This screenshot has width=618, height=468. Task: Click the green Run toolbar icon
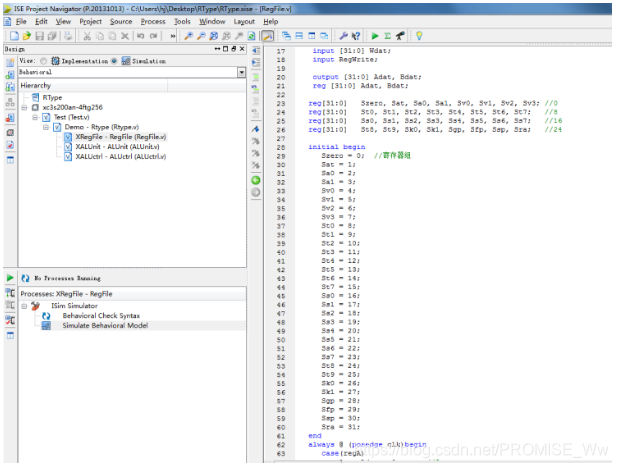(375, 36)
